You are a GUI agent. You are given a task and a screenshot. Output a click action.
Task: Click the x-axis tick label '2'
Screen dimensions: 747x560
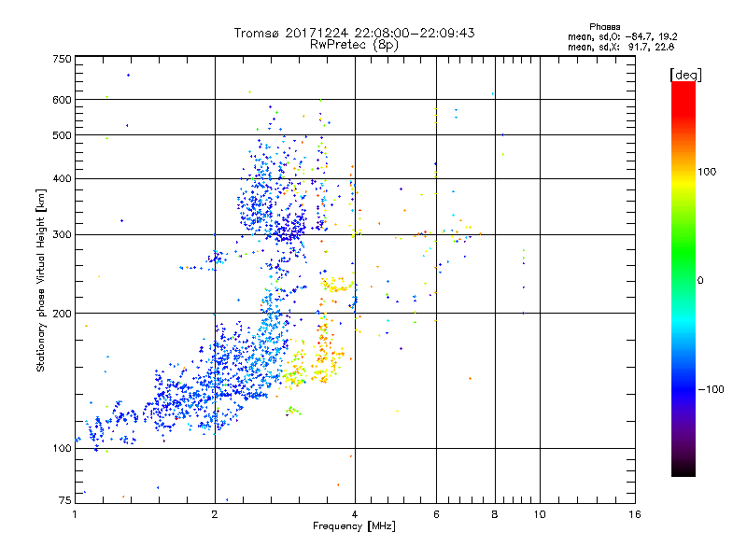(x=215, y=514)
